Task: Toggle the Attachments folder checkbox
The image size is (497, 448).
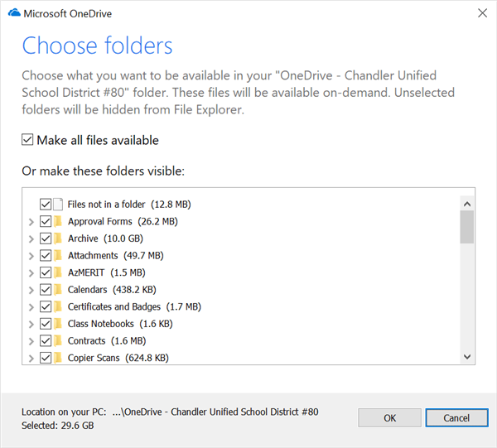Action: (46, 255)
